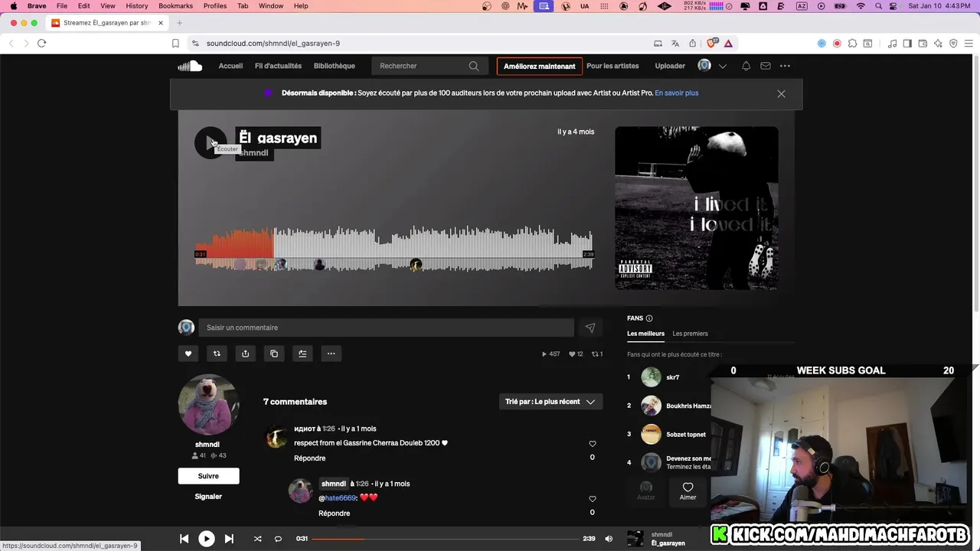Open fan Boukhris Hamza avatar
The width and height of the screenshot is (980, 551).
tap(651, 406)
